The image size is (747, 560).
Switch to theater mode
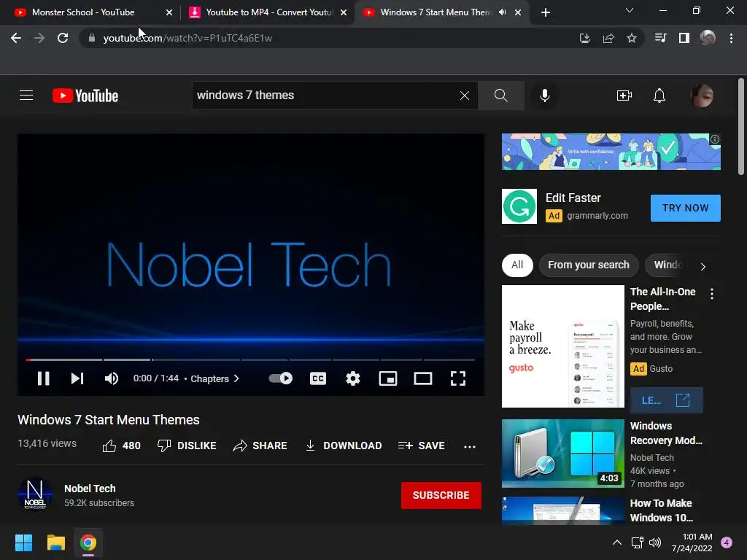(x=423, y=378)
